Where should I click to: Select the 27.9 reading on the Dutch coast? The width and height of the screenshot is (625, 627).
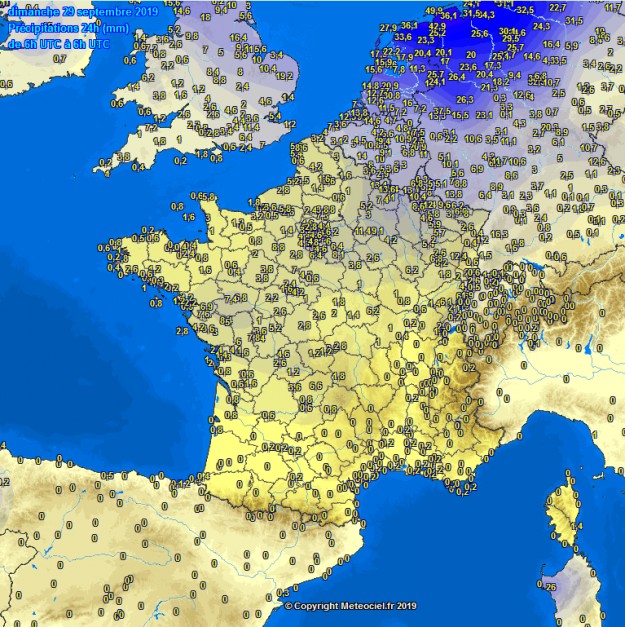pos(388,27)
